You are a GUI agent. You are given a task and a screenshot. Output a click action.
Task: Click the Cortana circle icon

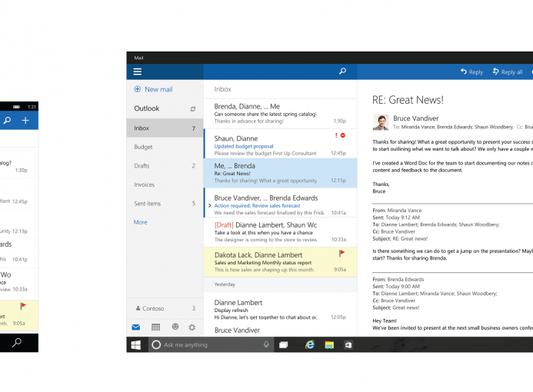[x=156, y=345]
